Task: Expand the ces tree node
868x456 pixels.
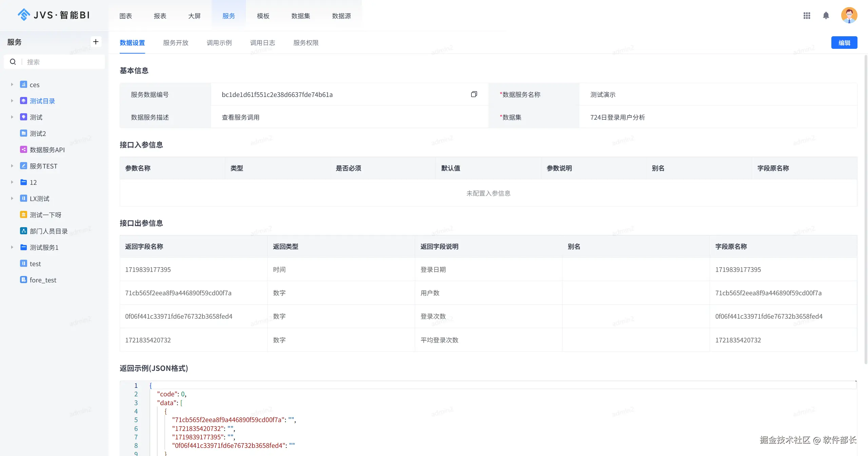Action: tap(12, 84)
